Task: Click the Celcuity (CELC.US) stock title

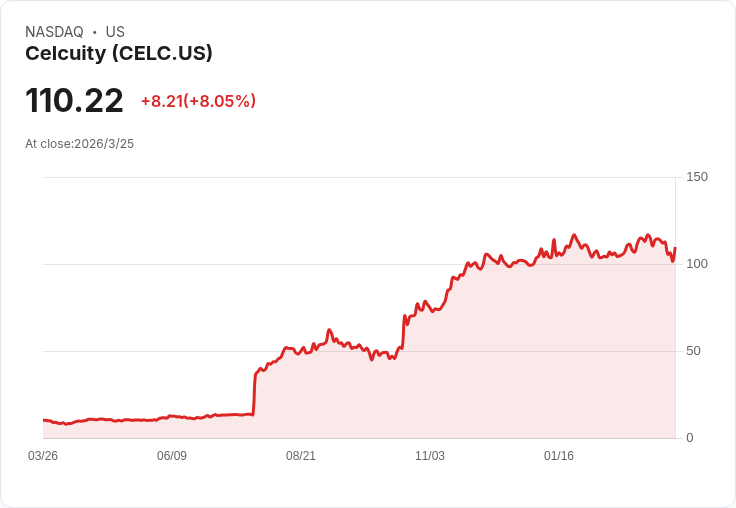Action: [x=119, y=54]
